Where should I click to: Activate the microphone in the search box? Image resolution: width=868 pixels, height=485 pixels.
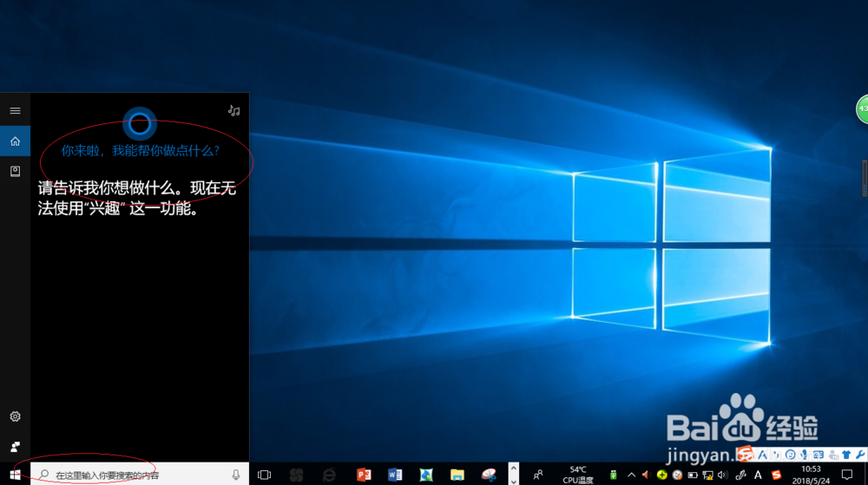236,475
